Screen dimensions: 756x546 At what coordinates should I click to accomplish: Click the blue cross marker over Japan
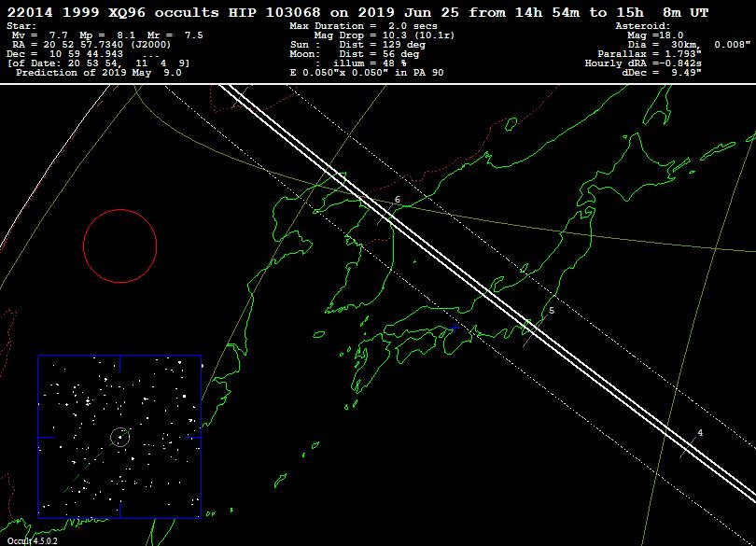(455, 328)
